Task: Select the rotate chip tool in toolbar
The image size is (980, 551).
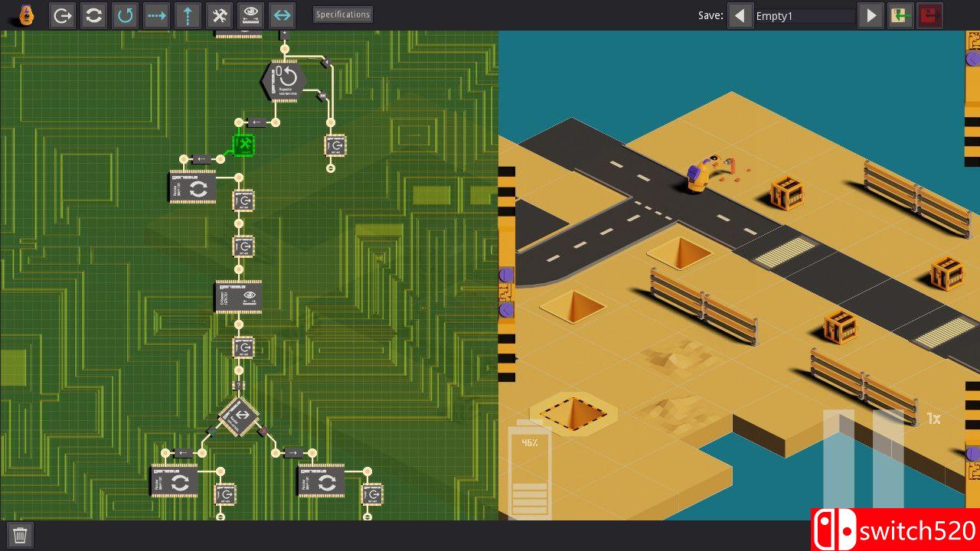Action: pyautogui.click(x=93, y=15)
